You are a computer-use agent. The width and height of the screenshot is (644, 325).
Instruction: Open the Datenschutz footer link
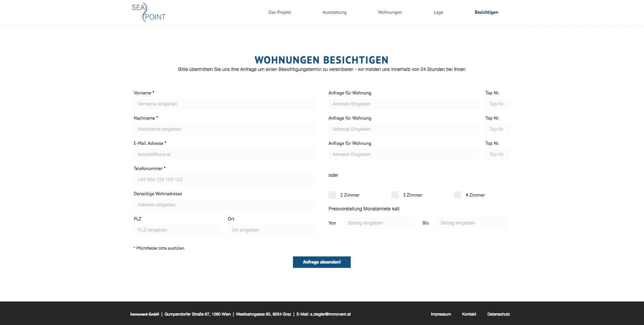(499, 314)
